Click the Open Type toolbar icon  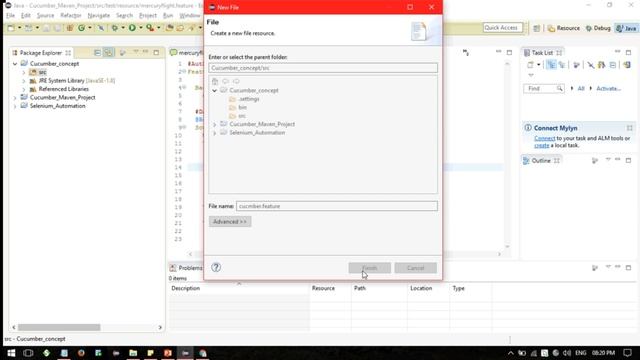(x=169, y=28)
